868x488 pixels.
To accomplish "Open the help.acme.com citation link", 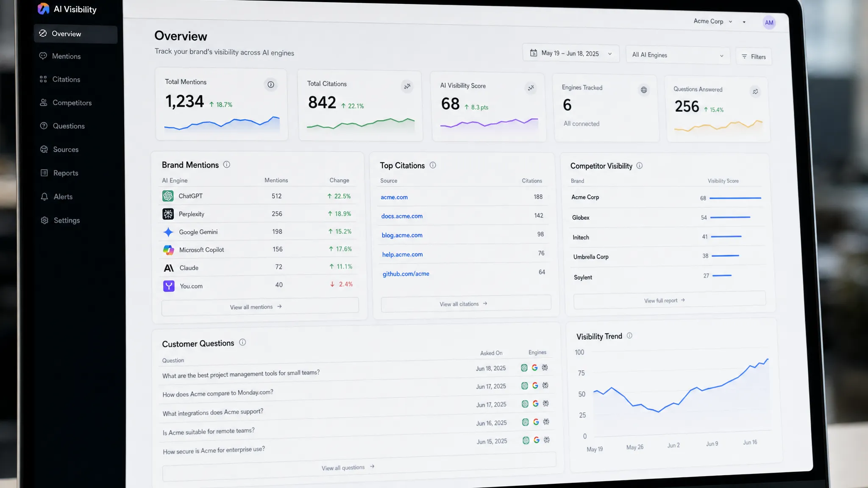I will (x=402, y=255).
